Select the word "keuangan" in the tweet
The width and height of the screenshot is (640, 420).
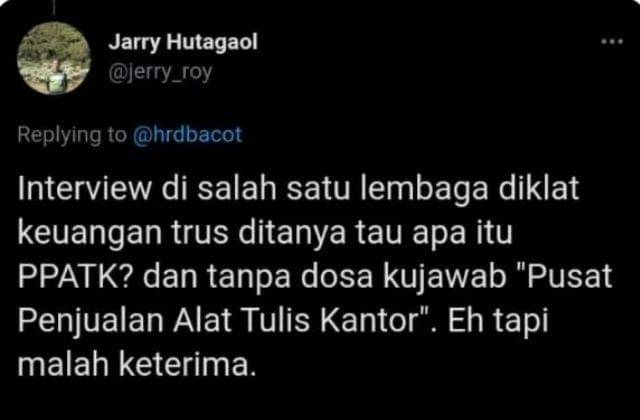[x=91, y=234]
